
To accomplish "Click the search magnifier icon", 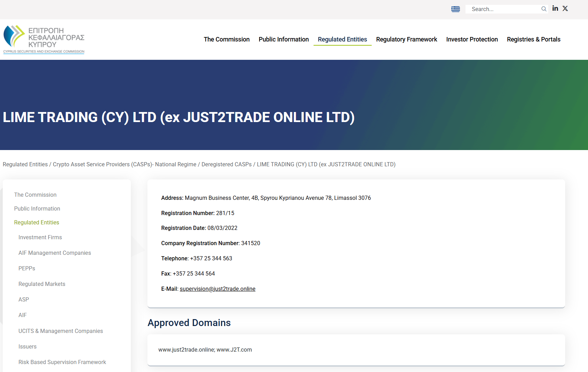I will click(x=544, y=9).
